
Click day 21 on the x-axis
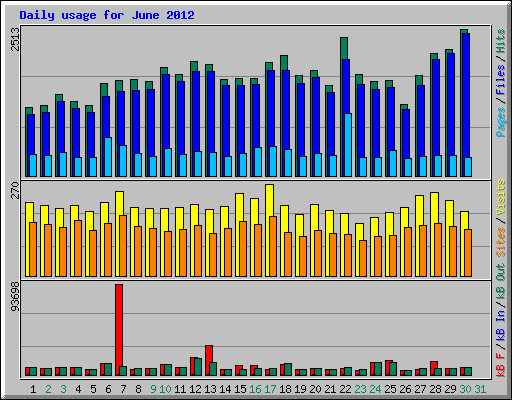pyautogui.click(x=330, y=389)
